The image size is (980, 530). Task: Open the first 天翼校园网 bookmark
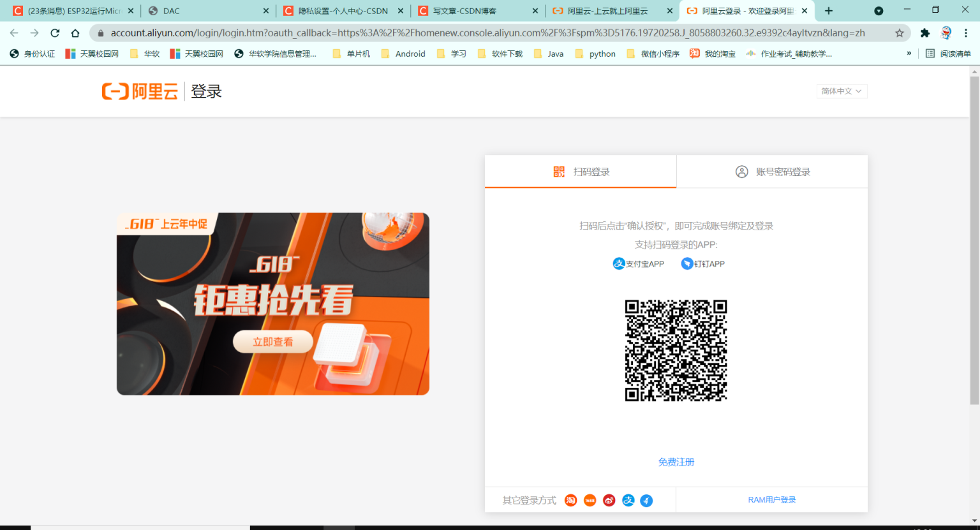(x=93, y=54)
